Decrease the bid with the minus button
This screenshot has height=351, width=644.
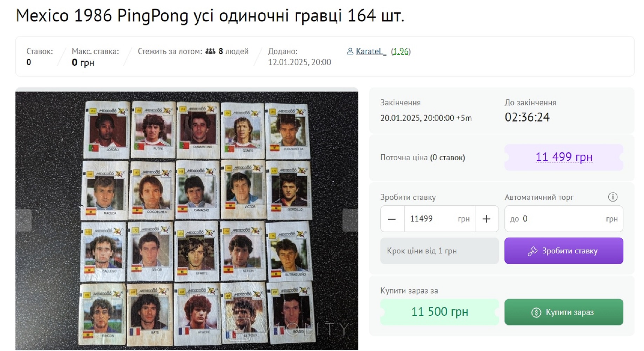(x=392, y=219)
